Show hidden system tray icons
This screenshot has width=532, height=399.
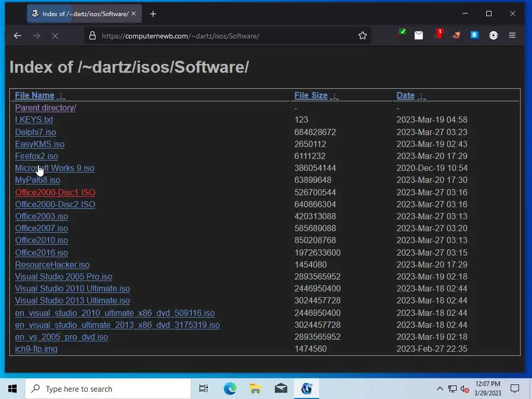pyautogui.click(x=440, y=389)
